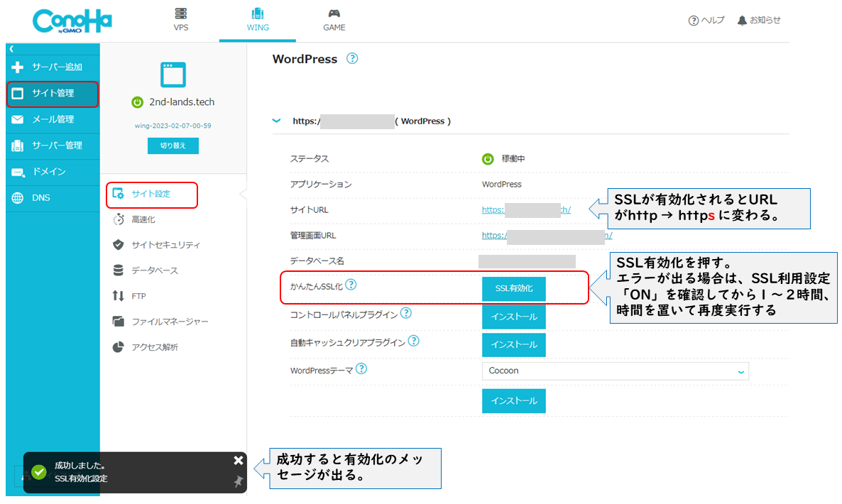The image size is (842, 504).
Task: Switch to the WING tab
Action: 258,20
